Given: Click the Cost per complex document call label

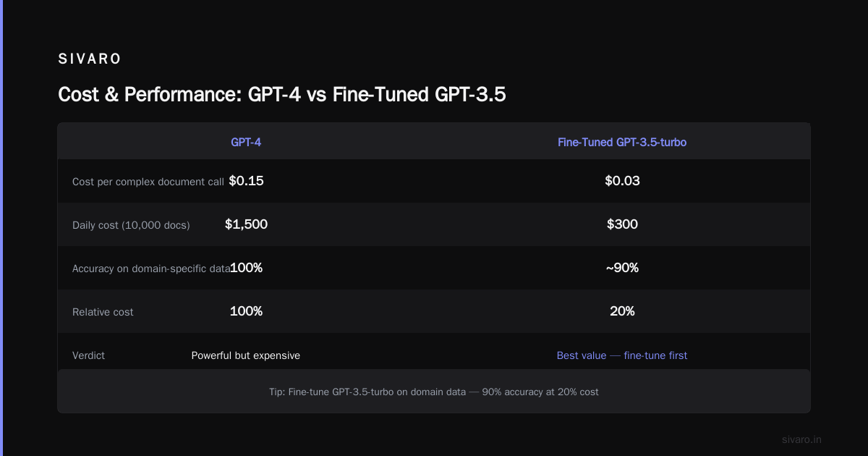Looking at the screenshot, I should click(148, 182).
